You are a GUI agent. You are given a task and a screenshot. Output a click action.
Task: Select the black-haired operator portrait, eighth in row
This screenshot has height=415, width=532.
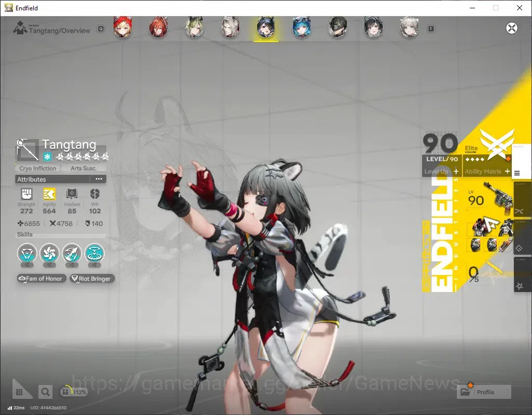point(373,27)
